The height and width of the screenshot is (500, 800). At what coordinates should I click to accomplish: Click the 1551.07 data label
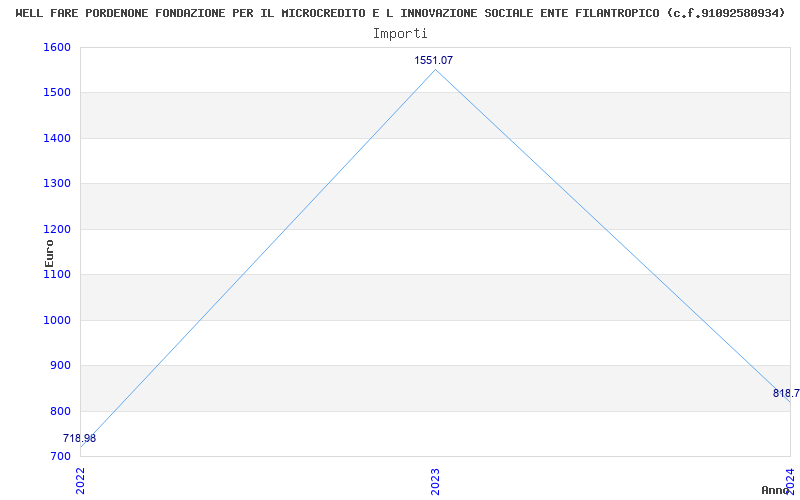pyautogui.click(x=433, y=60)
